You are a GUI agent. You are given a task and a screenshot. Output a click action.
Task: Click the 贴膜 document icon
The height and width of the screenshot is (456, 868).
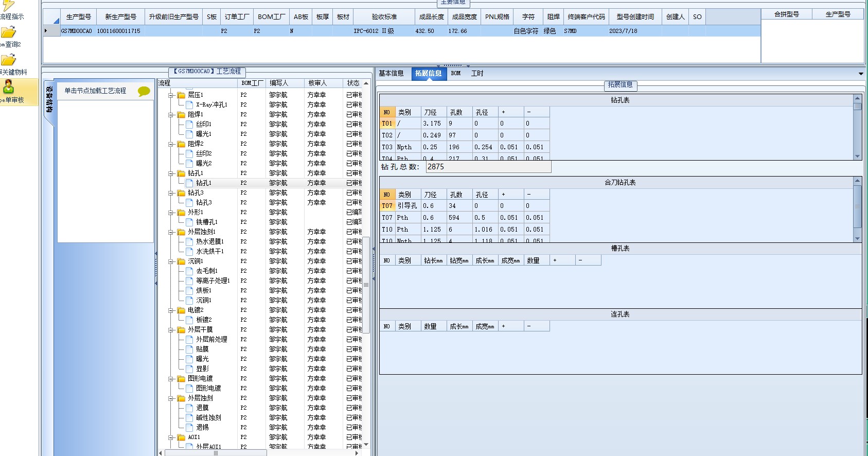(189, 349)
